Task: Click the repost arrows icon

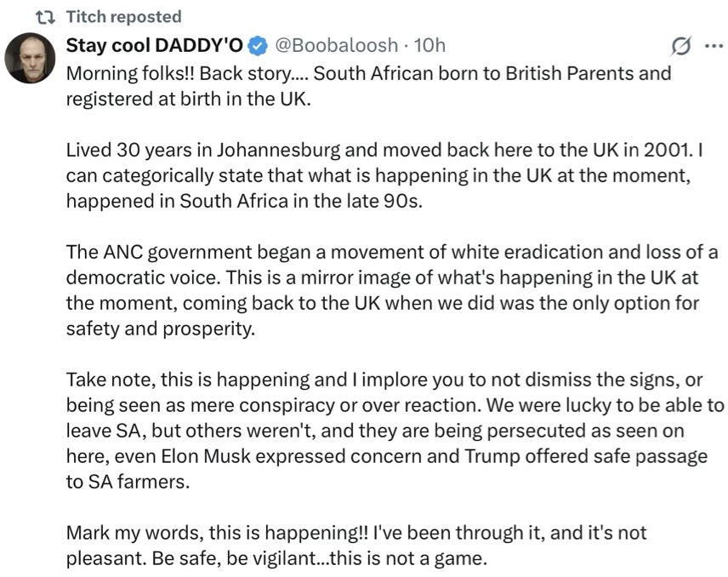Action: 46,18
